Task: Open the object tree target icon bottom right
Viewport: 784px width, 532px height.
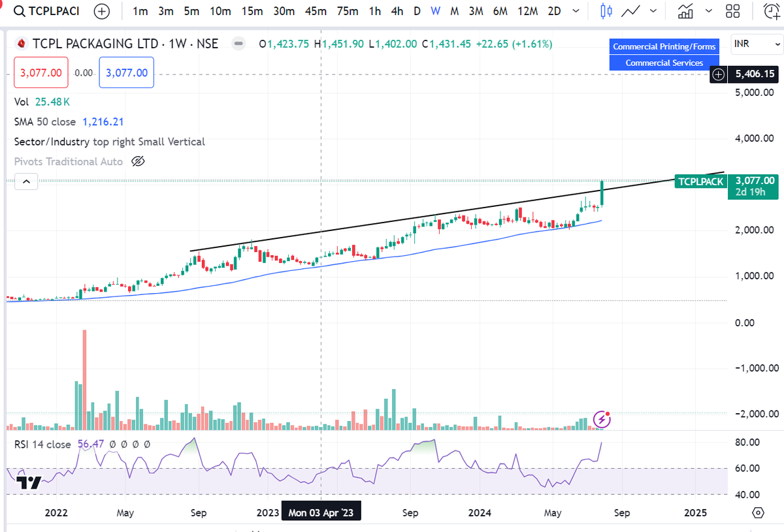Action: (x=757, y=513)
